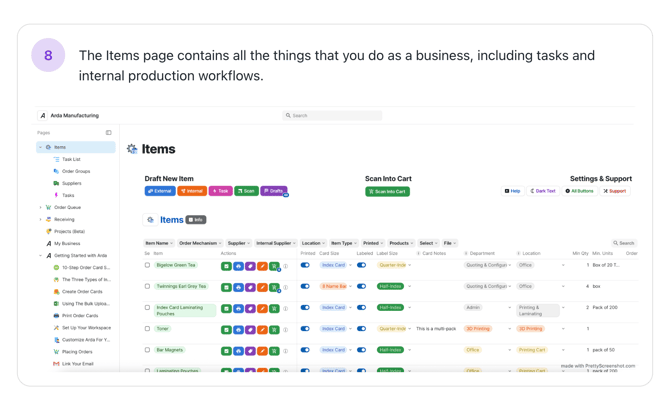Click the Dark Text settings button
This screenshot has height=406, width=670.
543,191
